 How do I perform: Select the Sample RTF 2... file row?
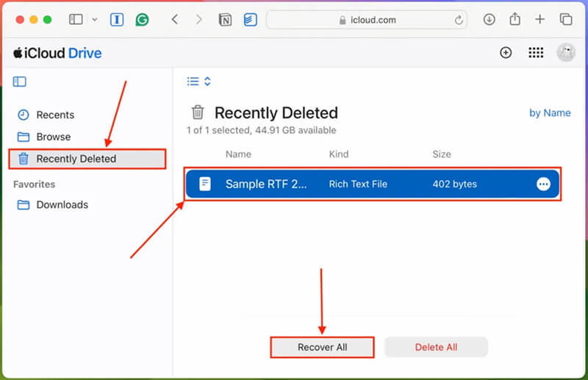(373, 184)
